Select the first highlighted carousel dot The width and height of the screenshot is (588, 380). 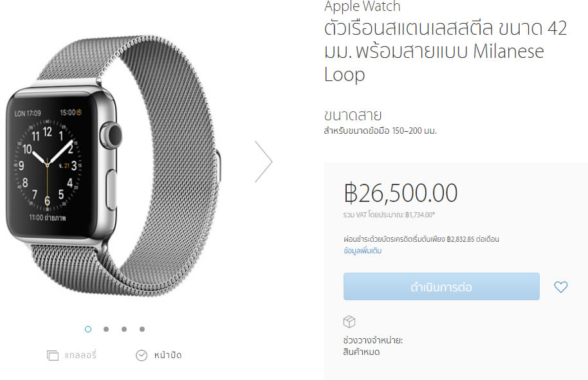88,329
